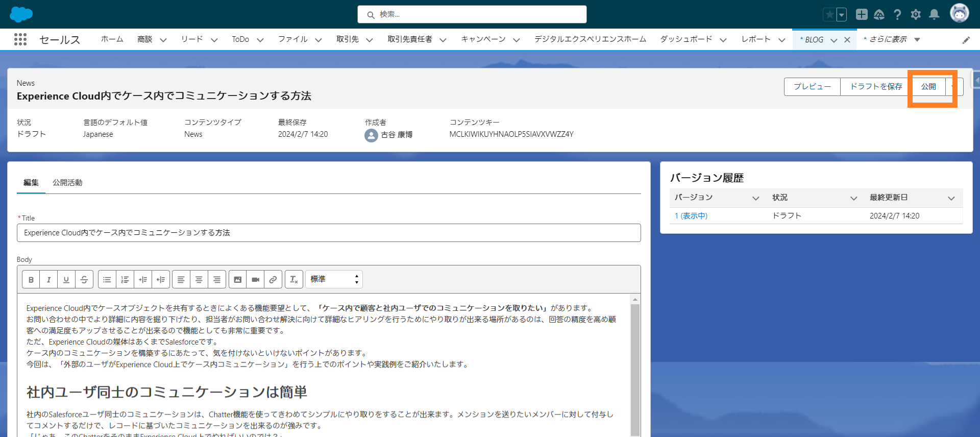Align text to the left
This screenshot has height=437, width=980.
point(181,279)
